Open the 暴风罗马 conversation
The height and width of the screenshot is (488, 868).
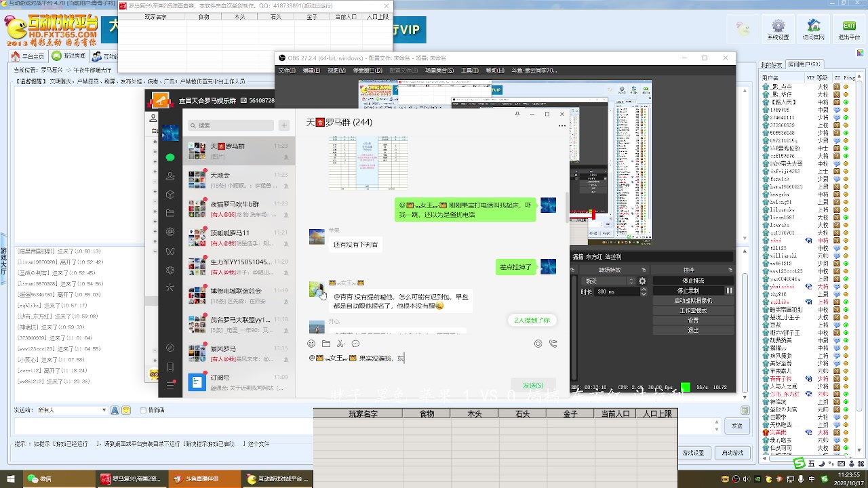tap(239, 353)
